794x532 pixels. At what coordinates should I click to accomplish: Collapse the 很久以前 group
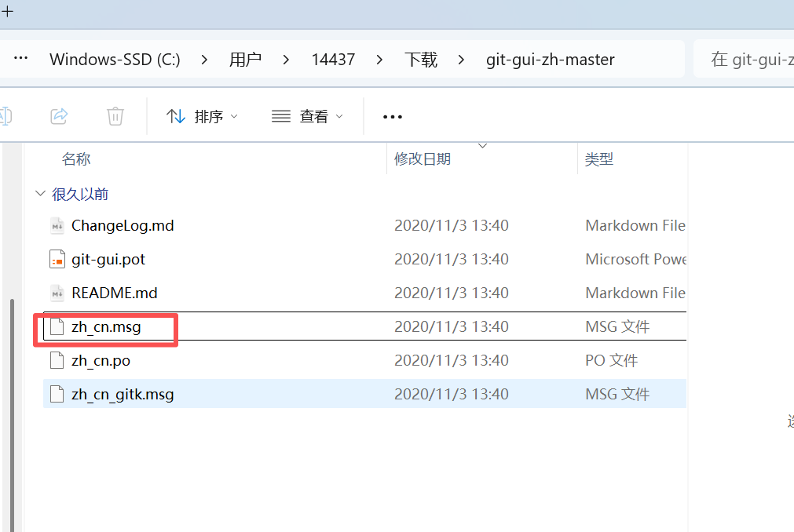(x=40, y=194)
